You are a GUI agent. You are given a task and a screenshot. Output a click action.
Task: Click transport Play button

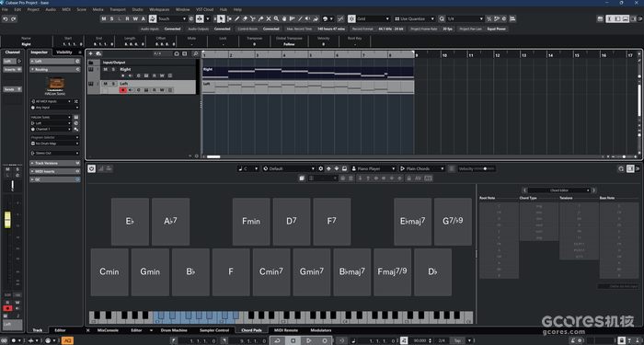click(x=309, y=341)
